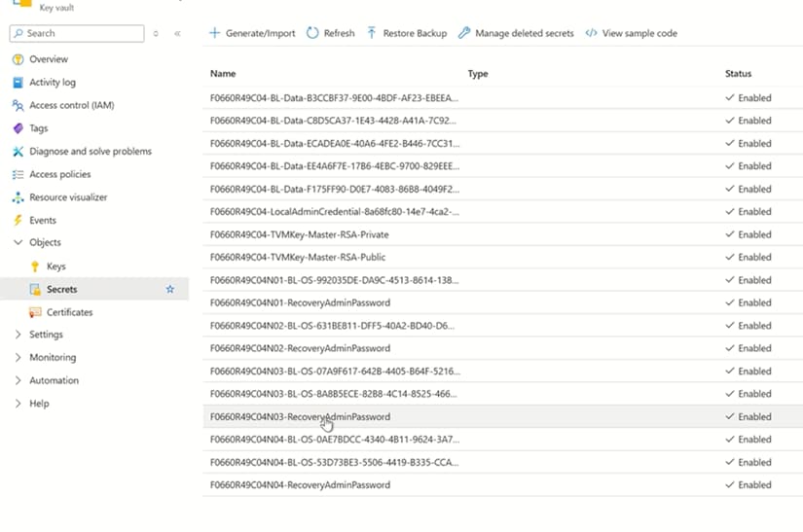The width and height of the screenshot is (803, 532).
Task: Select Keys under Objects
Action: click(55, 266)
